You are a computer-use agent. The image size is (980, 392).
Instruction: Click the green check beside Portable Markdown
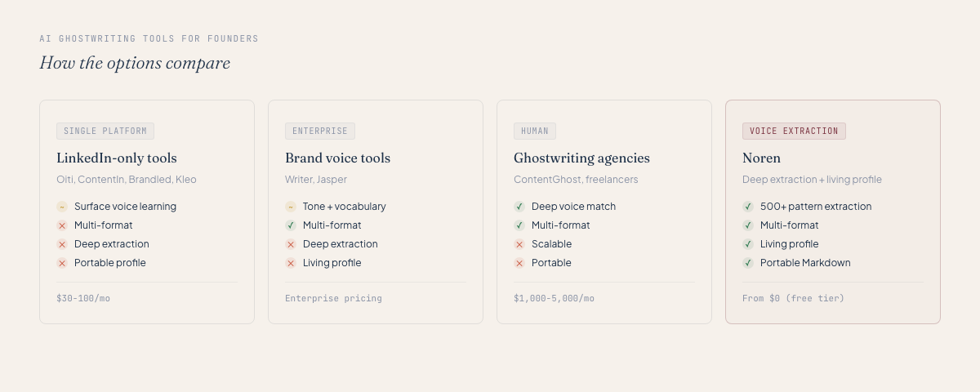click(748, 263)
